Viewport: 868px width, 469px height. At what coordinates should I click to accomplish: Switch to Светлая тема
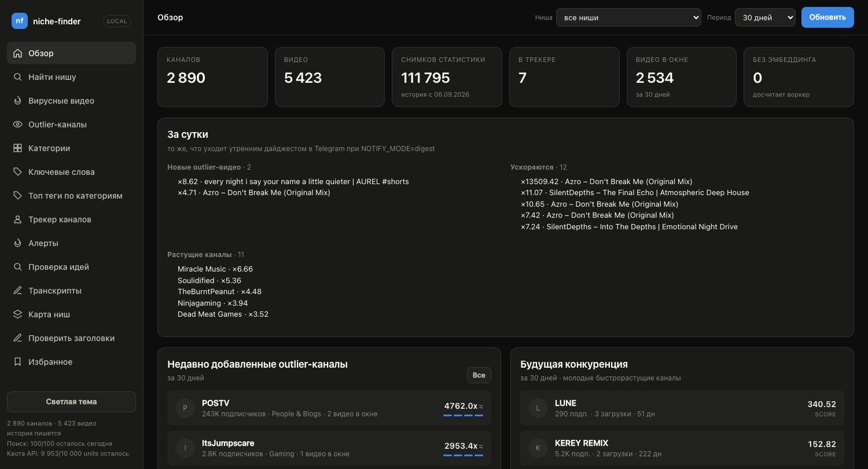point(71,402)
